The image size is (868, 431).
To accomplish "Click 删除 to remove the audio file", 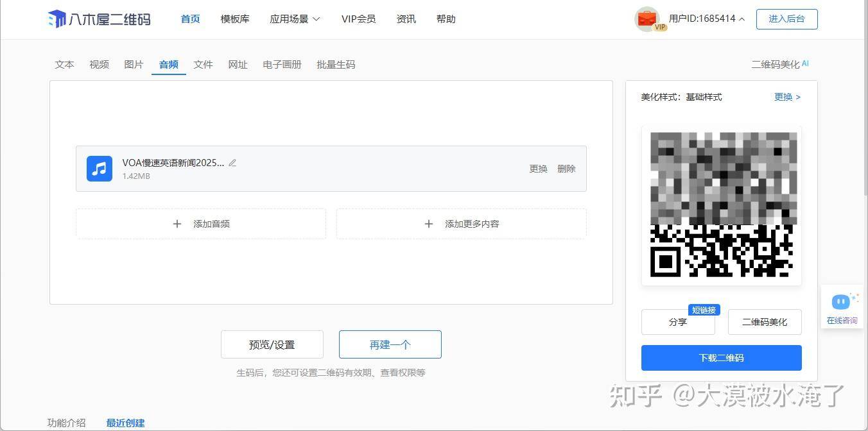I will (566, 169).
